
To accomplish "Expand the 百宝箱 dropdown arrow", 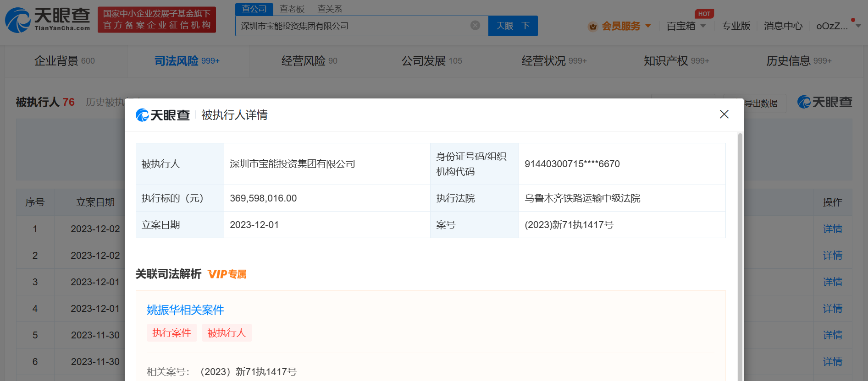I will pos(703,26).
